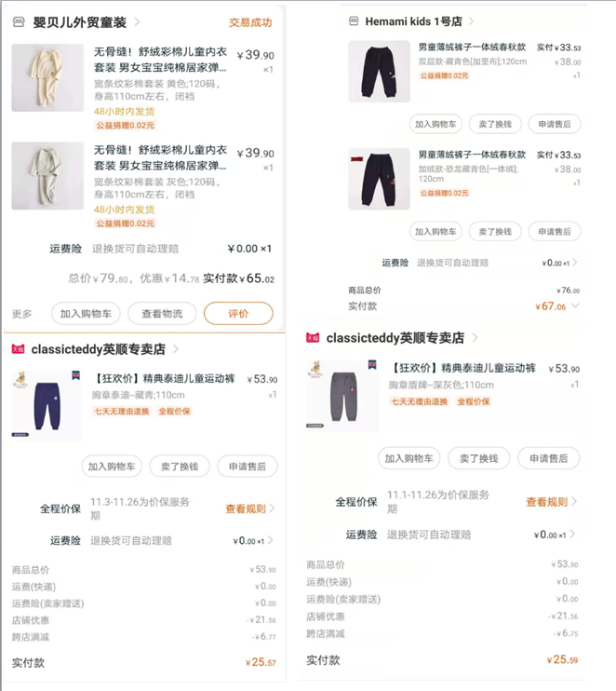Click 查看物流 to track the shipment
The width and height of the screenshot is (616, 691).
162,313
